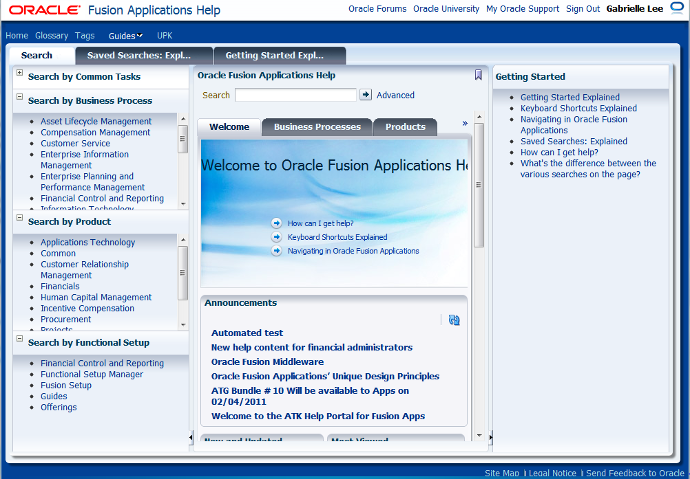The image size is (690, 479).
Task: Open Compensation Management link
Action: coord(95,132)
